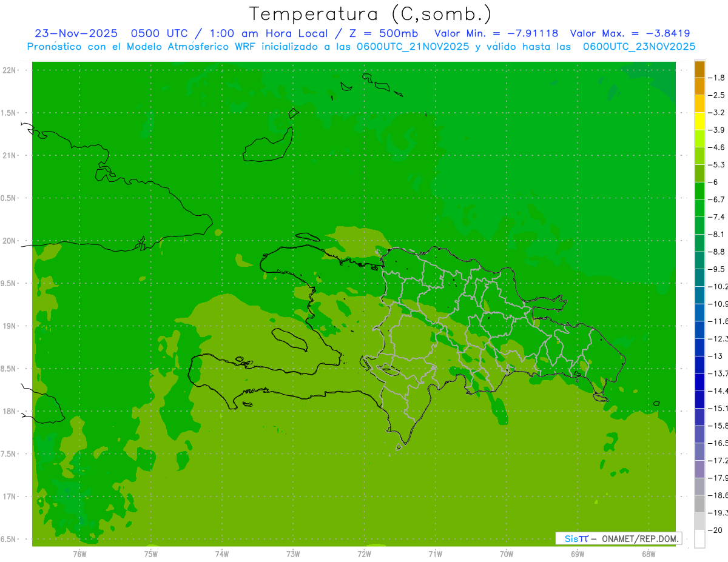
Task: Click the '-4.6' colorbar value
Action: [717, 147]
